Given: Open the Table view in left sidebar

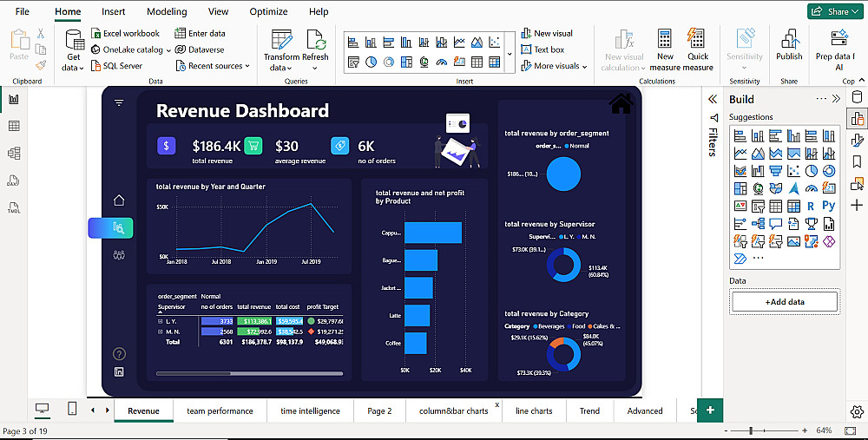Looking at the screenshot, I should click(14, 126).
